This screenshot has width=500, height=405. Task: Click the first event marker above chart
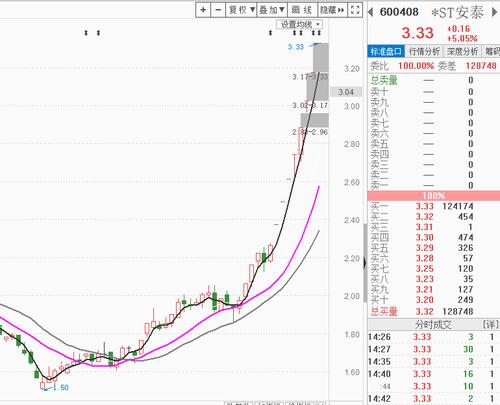coord(86,33)
